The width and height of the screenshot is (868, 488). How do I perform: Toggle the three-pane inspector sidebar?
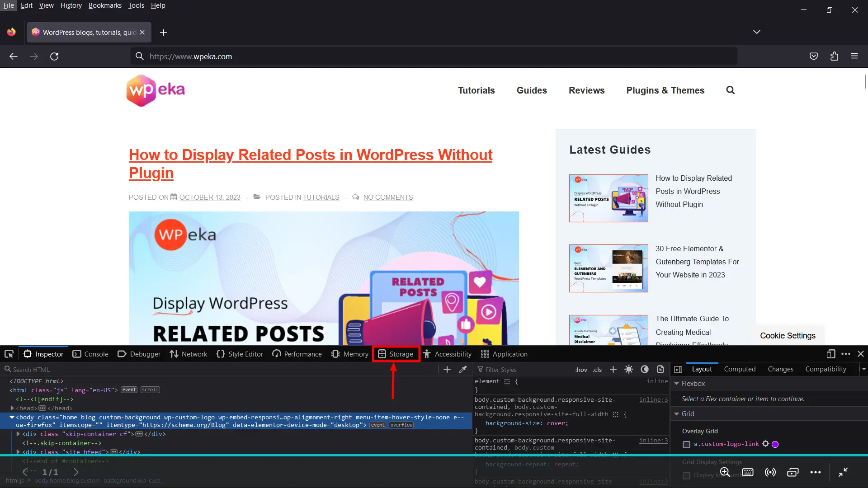point(678,369)
